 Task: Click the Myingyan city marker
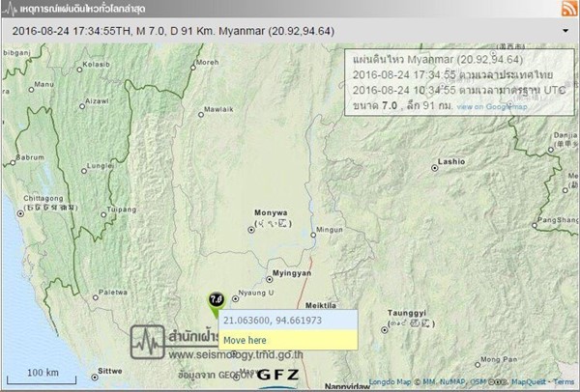270,280
